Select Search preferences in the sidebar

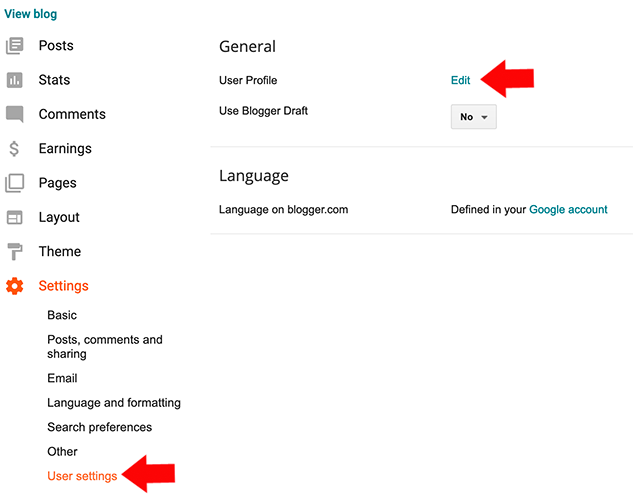click(x=99, y=427)
